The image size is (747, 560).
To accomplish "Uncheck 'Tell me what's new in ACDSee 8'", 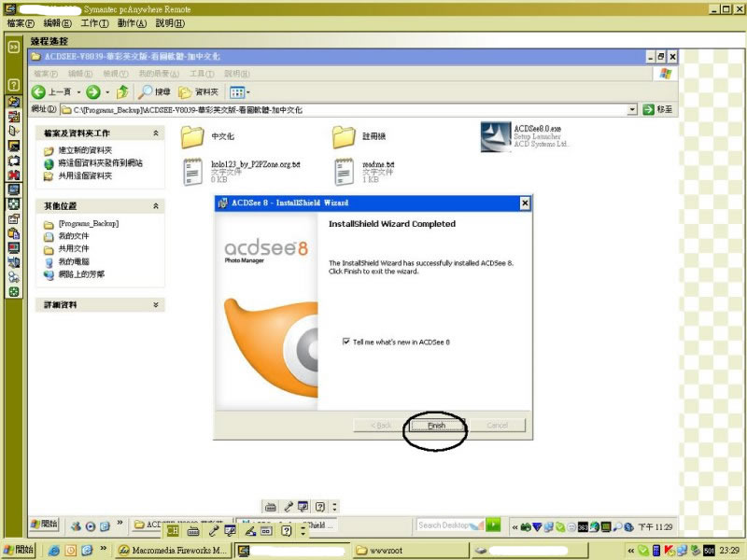I will tap(345, 342).
